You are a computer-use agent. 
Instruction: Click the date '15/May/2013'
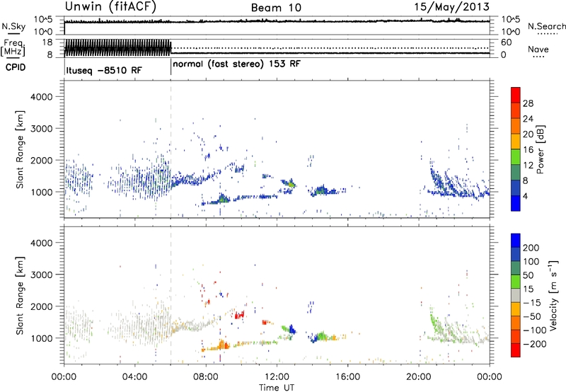click(x=451, y=7)
